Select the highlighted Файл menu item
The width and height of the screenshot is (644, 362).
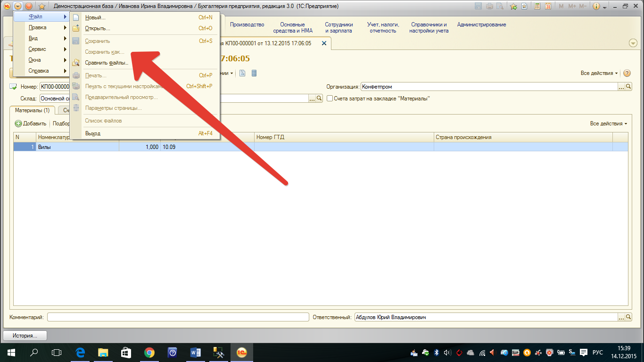pos(41,16)
